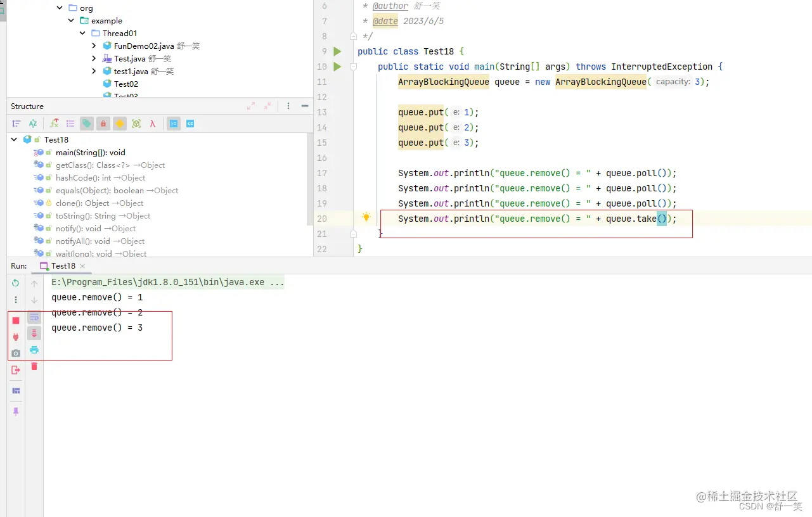This screenshot has width=812, height=517.
Task: Toggle show lambdas icon
Action: [153, 124]
